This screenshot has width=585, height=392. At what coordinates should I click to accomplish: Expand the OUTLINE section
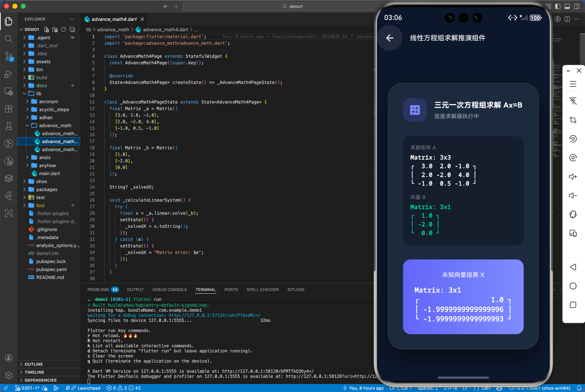[34, 364]
